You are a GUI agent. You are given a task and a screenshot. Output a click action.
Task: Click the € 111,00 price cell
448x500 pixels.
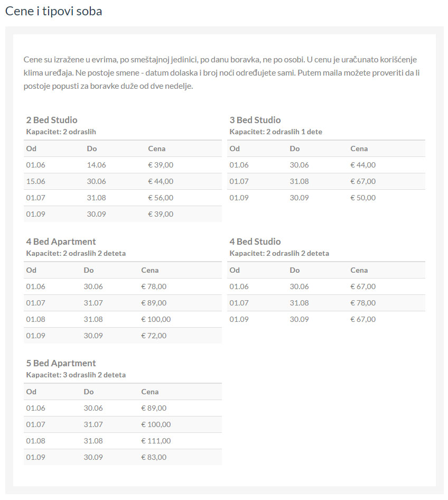[156, 441]
